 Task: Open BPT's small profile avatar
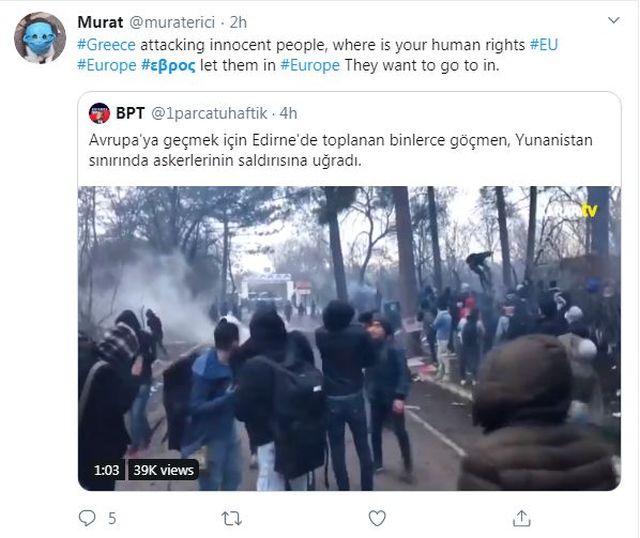tap(99, 113)
